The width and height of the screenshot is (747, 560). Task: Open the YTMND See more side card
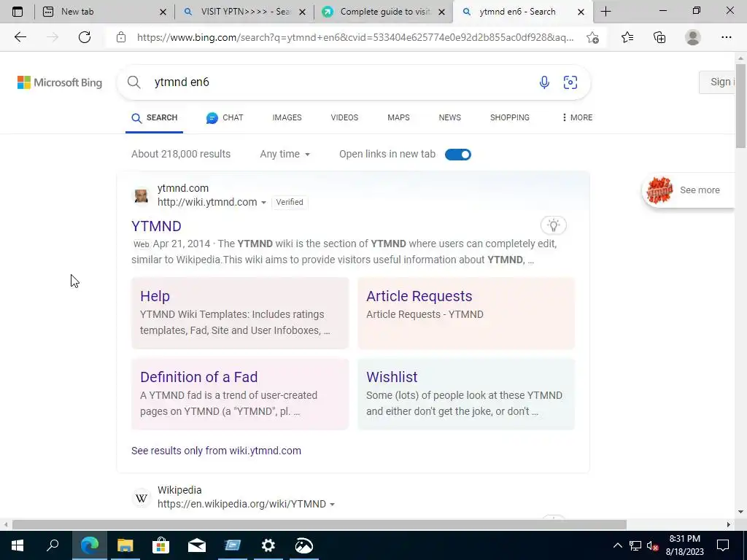click(688, 190)
